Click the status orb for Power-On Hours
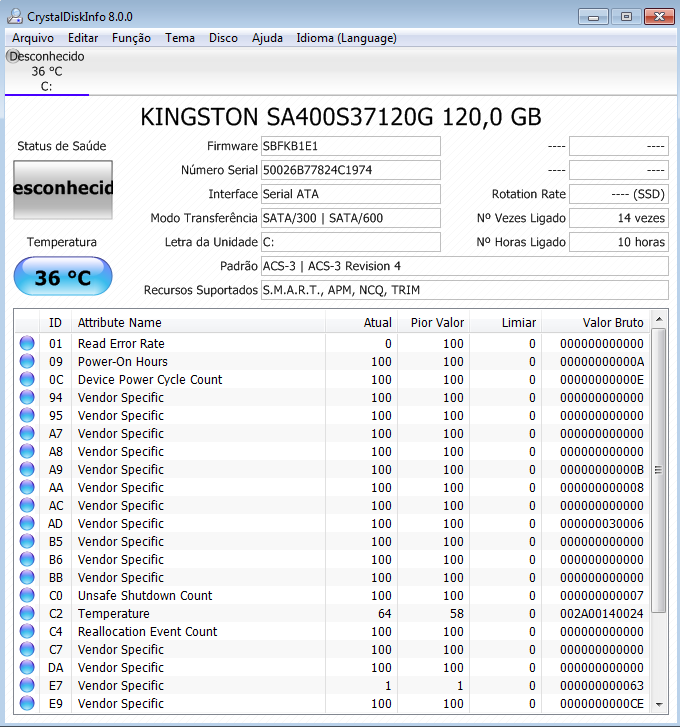The height and width of the screenshot is (727, 680). pyautogui.click(x=27, y=361)
